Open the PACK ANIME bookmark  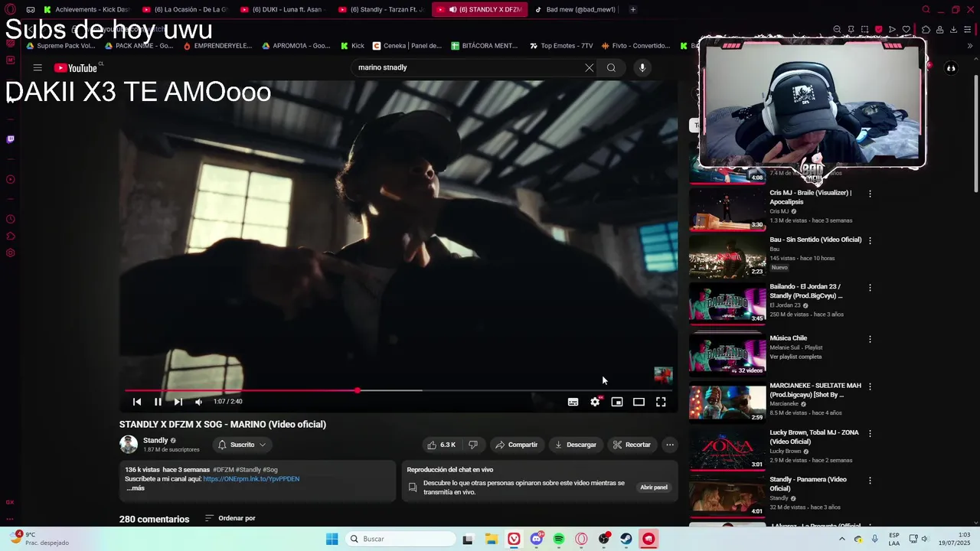tap(139, 46)
